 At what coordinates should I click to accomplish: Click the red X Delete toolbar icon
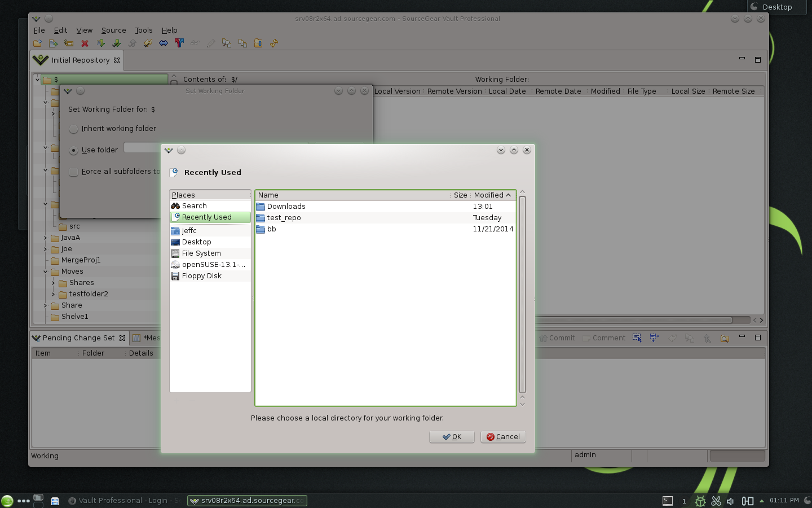(x=85, y=43)
